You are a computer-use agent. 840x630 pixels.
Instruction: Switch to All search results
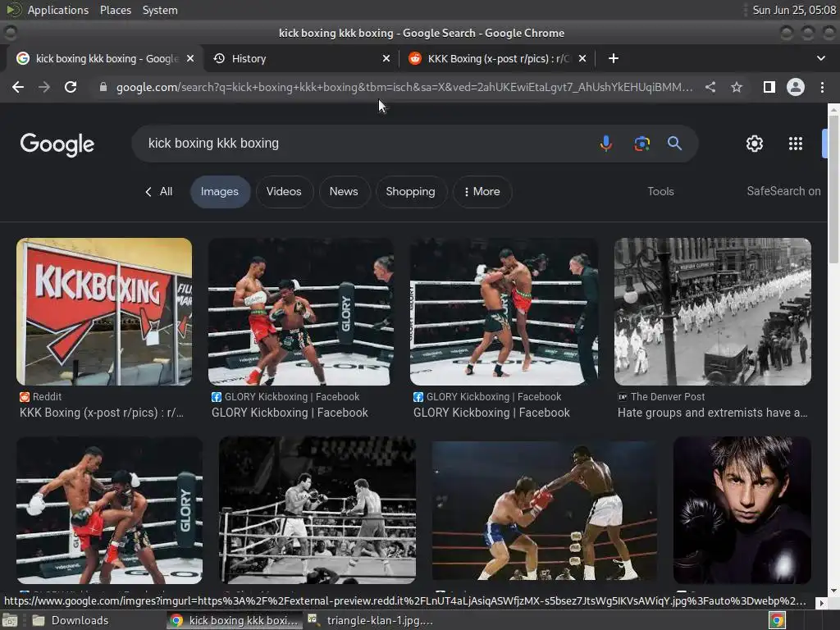(159, 191)
